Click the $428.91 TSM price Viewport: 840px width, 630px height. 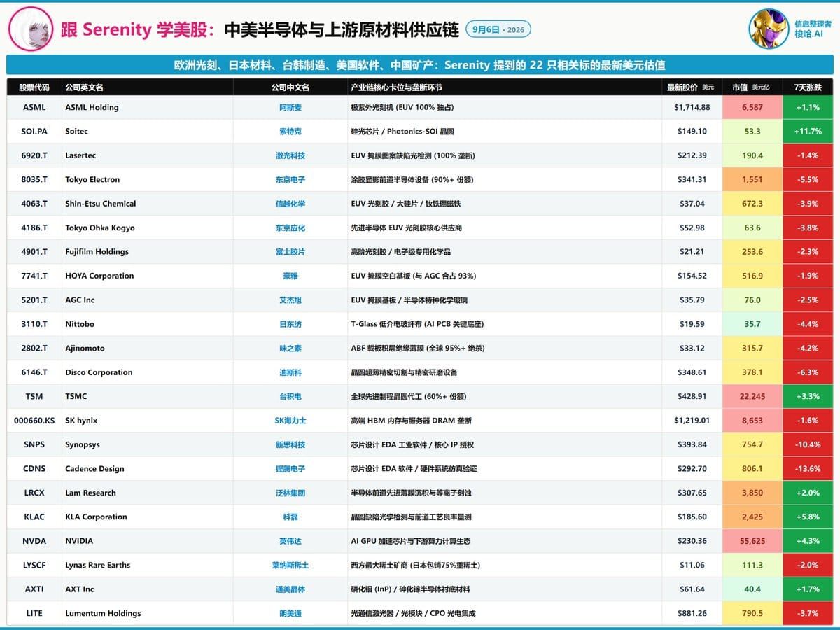tap(692, 397)
